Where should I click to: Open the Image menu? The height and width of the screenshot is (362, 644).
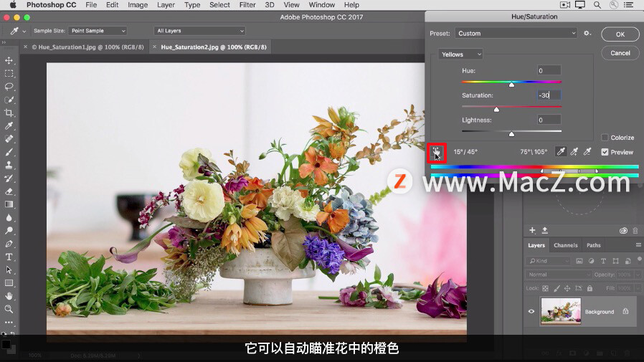tap(138, 5)
